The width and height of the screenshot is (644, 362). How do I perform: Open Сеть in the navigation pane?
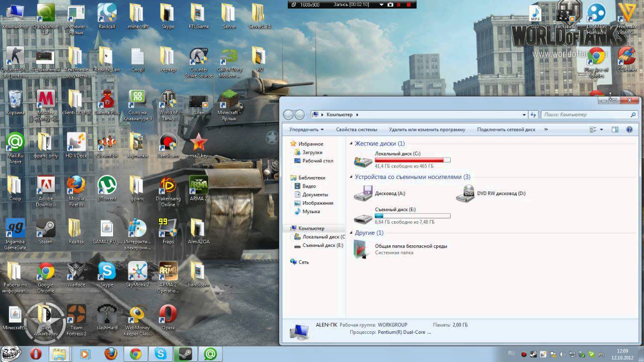[299, 262]
